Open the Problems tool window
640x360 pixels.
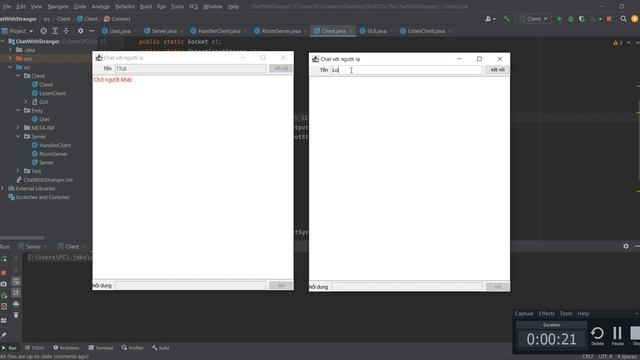click(66, 348)
